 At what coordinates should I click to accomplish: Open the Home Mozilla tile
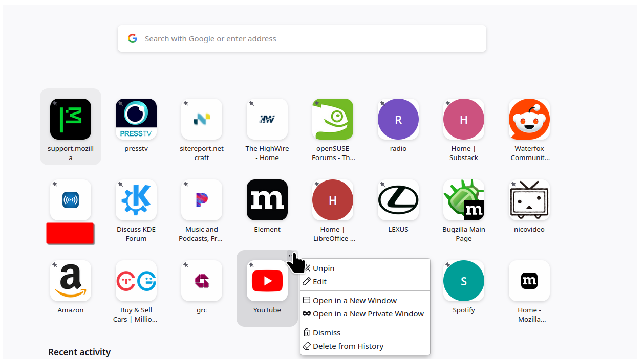[x=529, y=281]
